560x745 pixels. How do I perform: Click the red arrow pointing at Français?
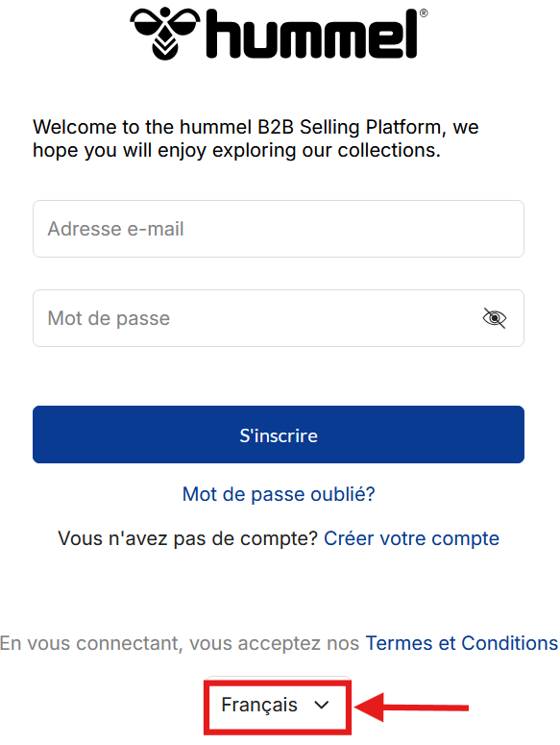tap(411, 708)
